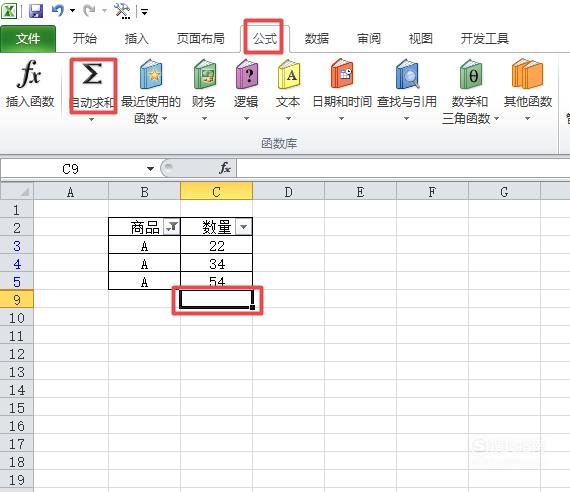This screenshot has height=492, width=570.
Task: Open the File (文件) tab
Action: (28, 39)
